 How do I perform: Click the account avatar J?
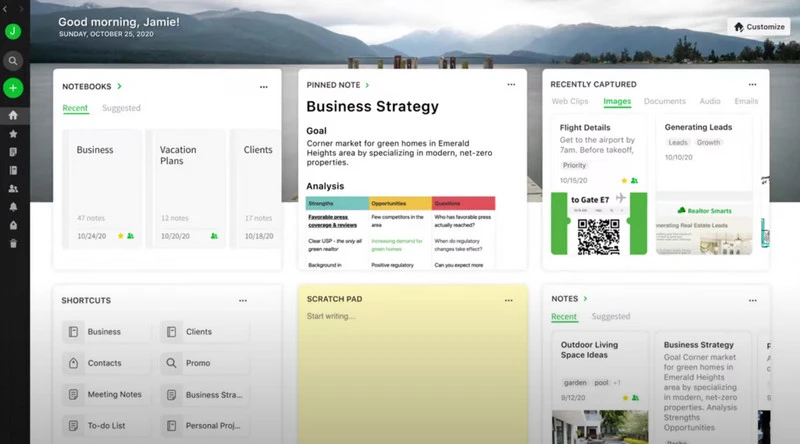(x=13, y=31)
